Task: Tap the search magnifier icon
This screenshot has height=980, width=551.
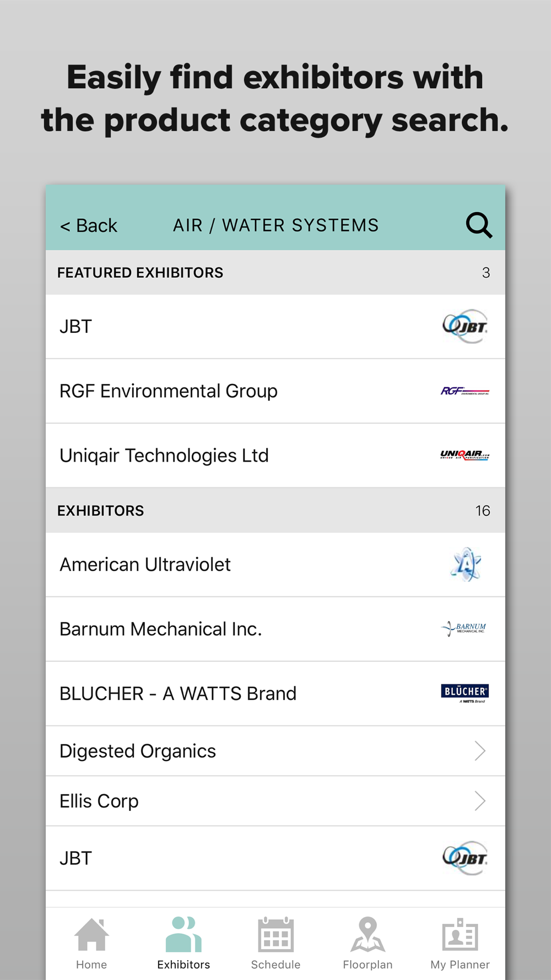Action: coord(479,225)
